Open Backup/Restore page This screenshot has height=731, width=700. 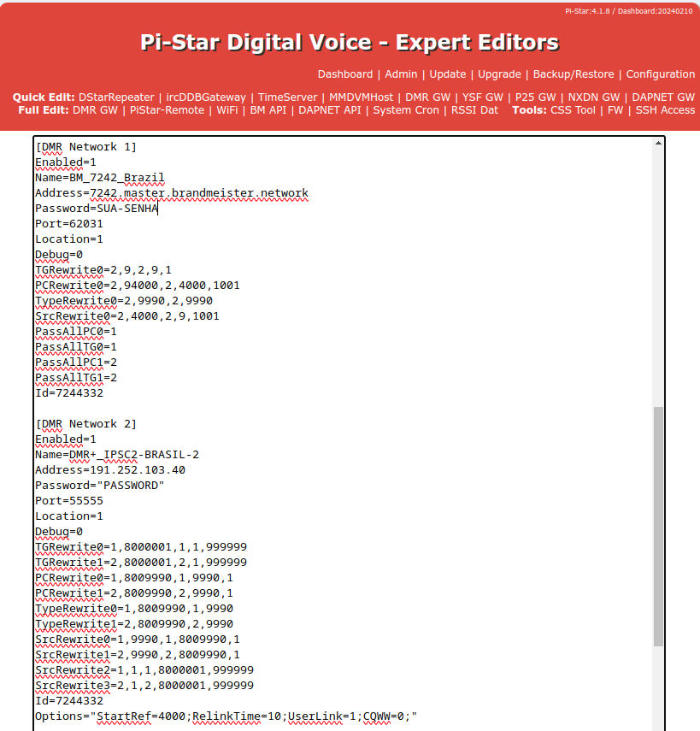574,74
